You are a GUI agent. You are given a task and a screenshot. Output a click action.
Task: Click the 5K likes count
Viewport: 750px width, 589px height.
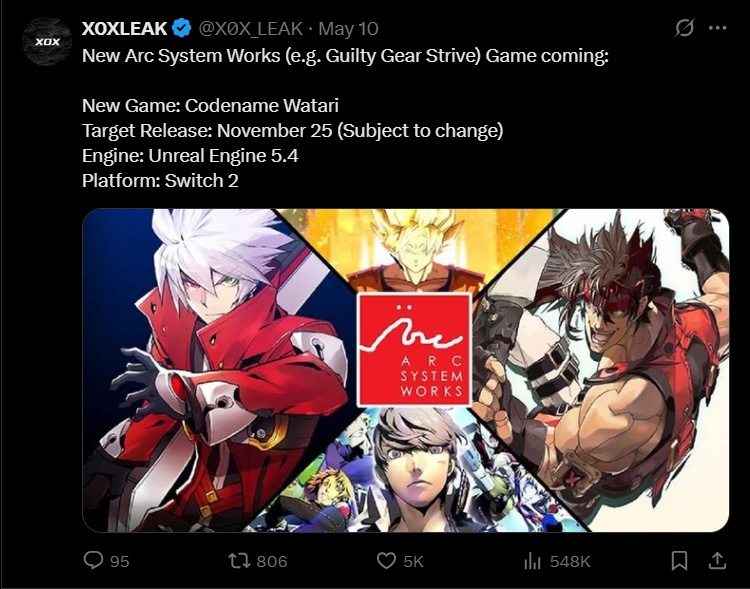[x=413, y=561]
